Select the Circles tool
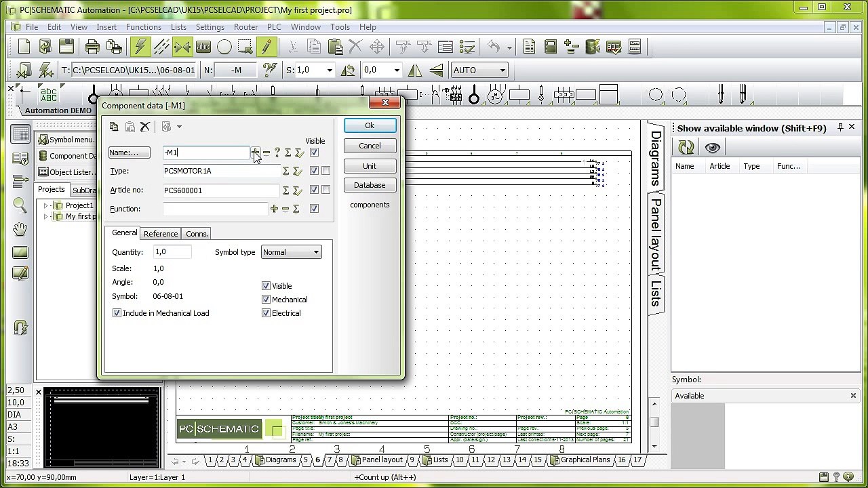This screenshot has width=868, height=488. pos(224,47)
